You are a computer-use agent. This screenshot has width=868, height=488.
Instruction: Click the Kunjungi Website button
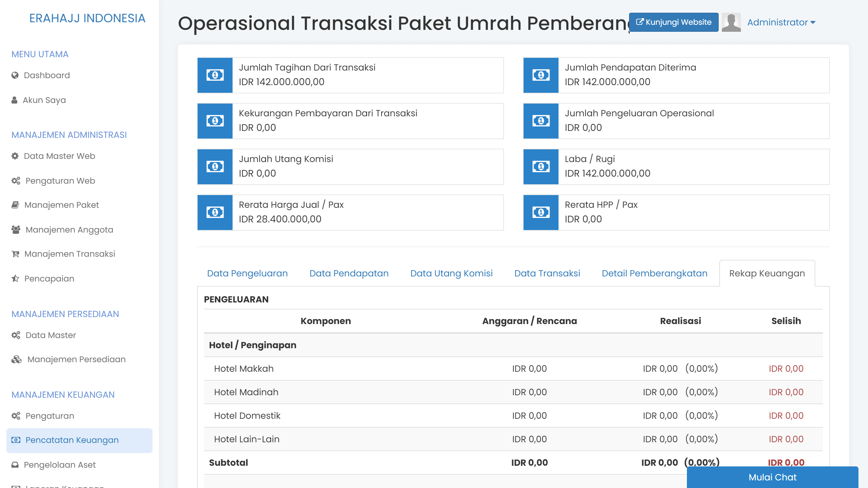click(x=674, y=22)
